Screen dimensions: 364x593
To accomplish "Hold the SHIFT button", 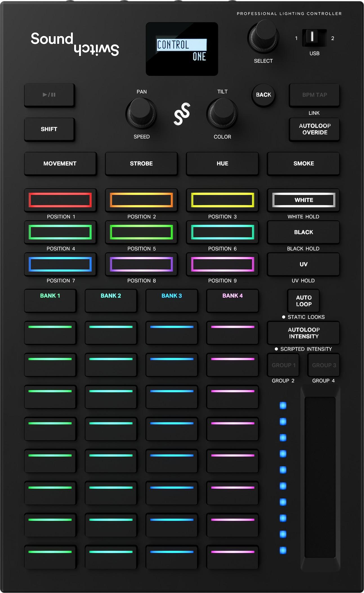I will [x=50, y=129].
